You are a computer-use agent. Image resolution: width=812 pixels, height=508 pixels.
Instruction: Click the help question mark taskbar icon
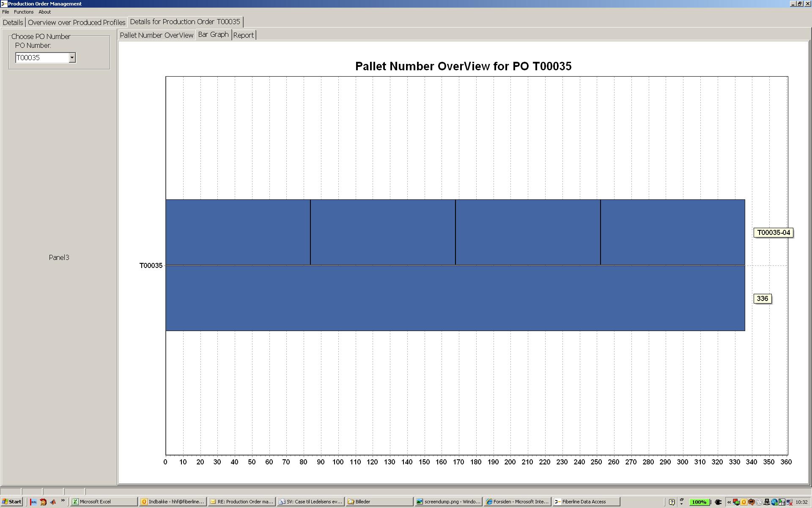point(672,502)
